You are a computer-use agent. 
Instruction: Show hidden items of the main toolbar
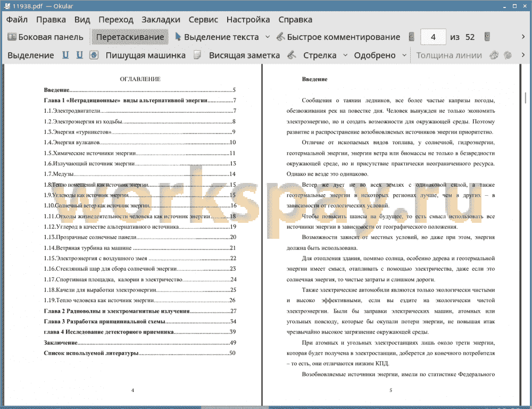tap(523, 37)
